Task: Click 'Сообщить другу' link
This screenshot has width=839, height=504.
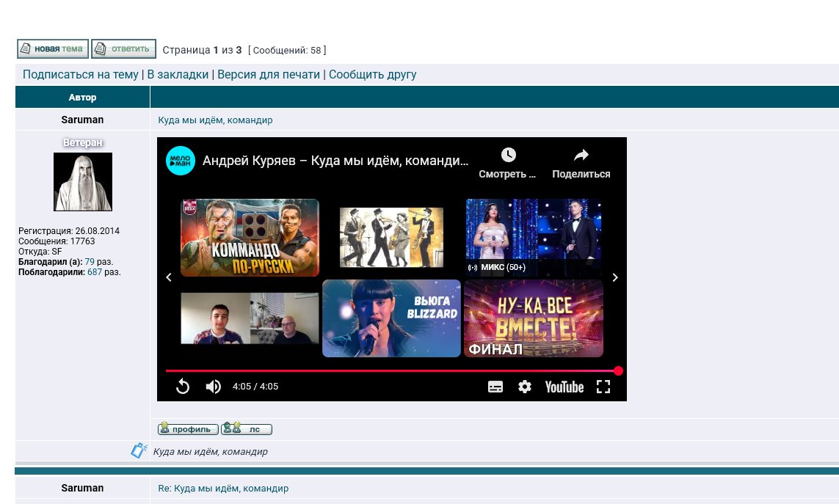Action: click(x=372, y=75)
